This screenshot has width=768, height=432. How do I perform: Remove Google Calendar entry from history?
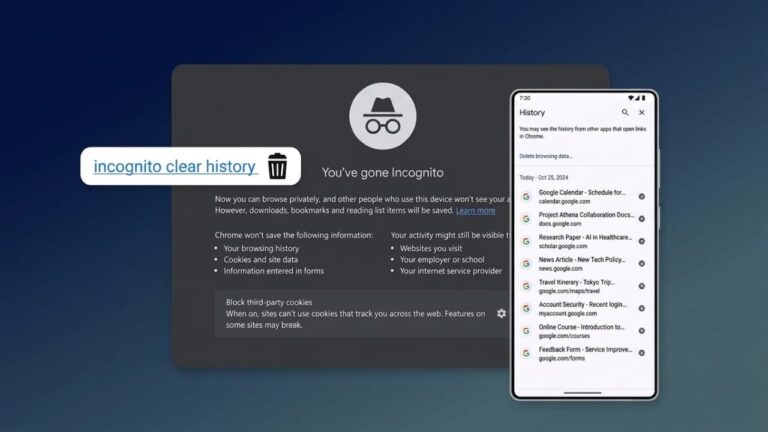642,196
